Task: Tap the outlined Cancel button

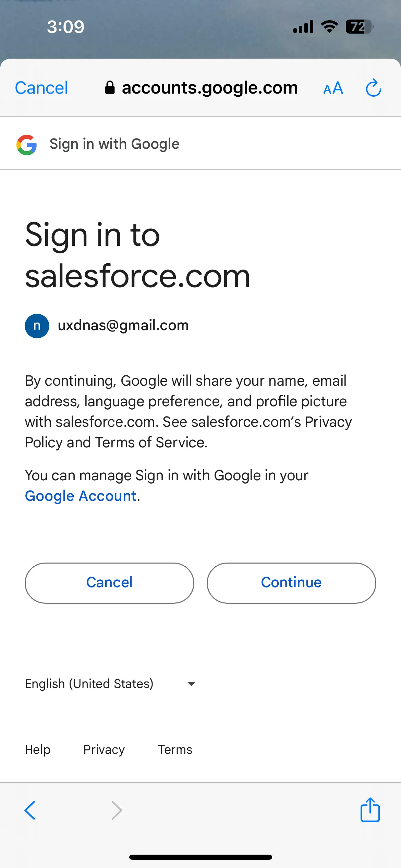Action: tap(109, 583)
